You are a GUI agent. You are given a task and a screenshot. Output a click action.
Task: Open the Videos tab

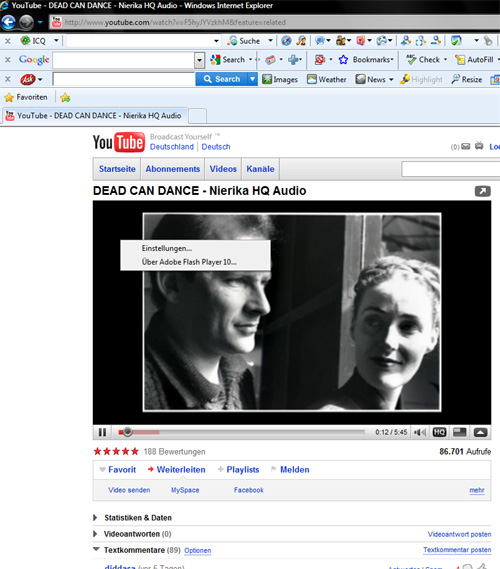coord(223,169)
